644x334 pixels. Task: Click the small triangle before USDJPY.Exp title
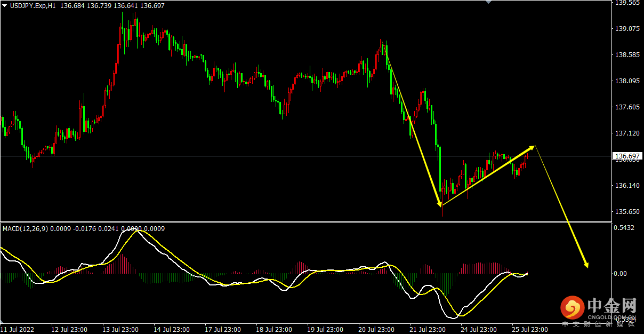[5, 5]
